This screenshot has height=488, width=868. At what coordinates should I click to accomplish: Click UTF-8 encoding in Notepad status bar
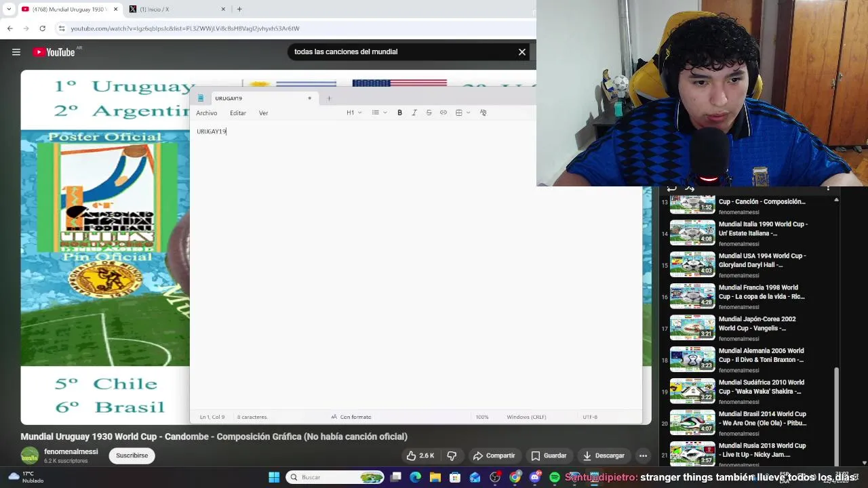(590, 417)
